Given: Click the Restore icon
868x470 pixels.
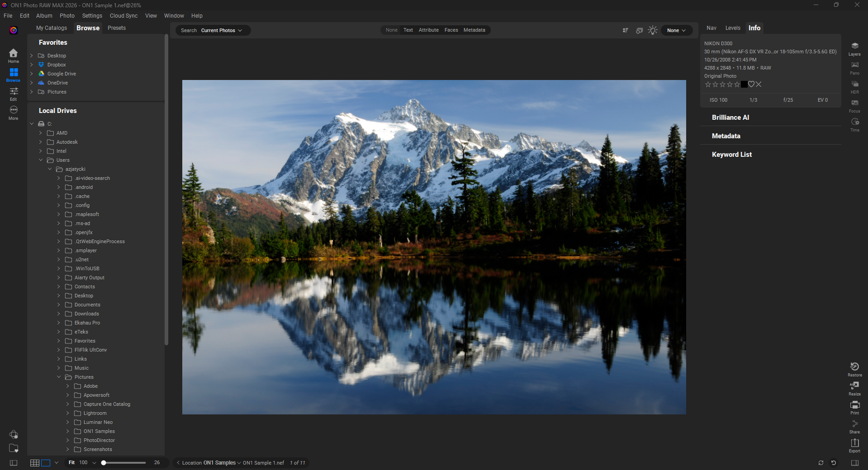Looking at the screenshot, I should point(854,369).
